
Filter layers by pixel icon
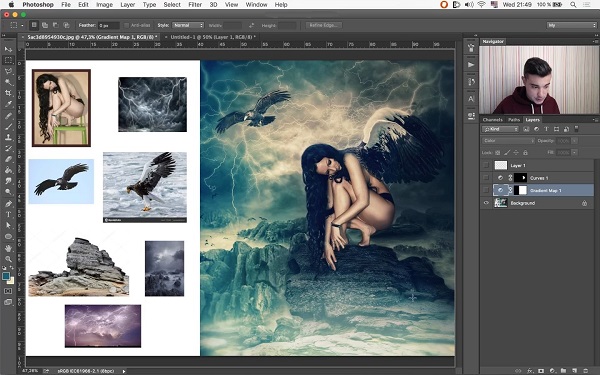click(x=526, y=129)
